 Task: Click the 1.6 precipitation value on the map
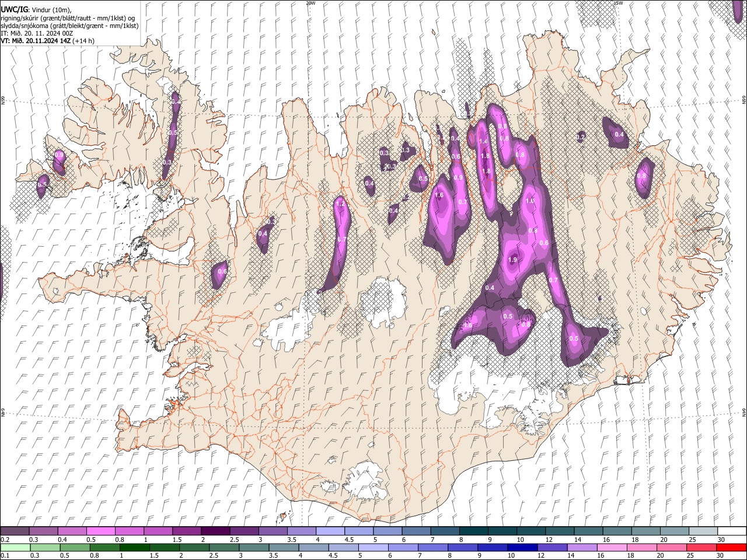click(439, 195)
